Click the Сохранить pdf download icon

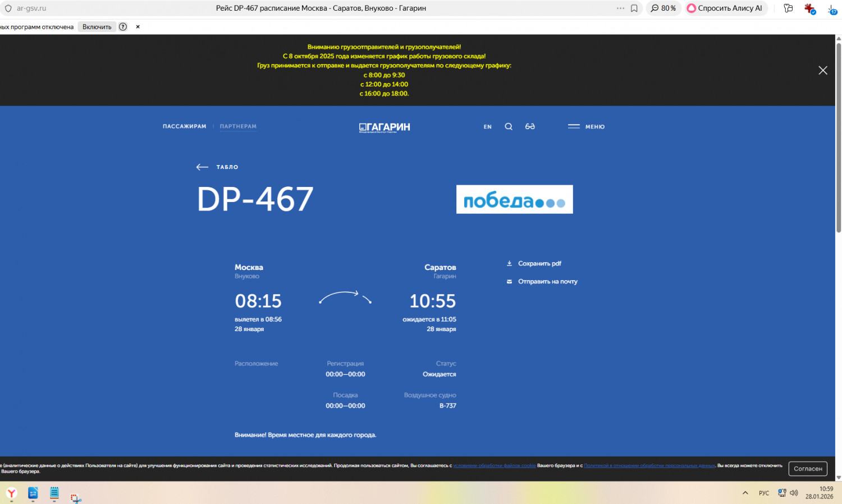tap(510, 263)
